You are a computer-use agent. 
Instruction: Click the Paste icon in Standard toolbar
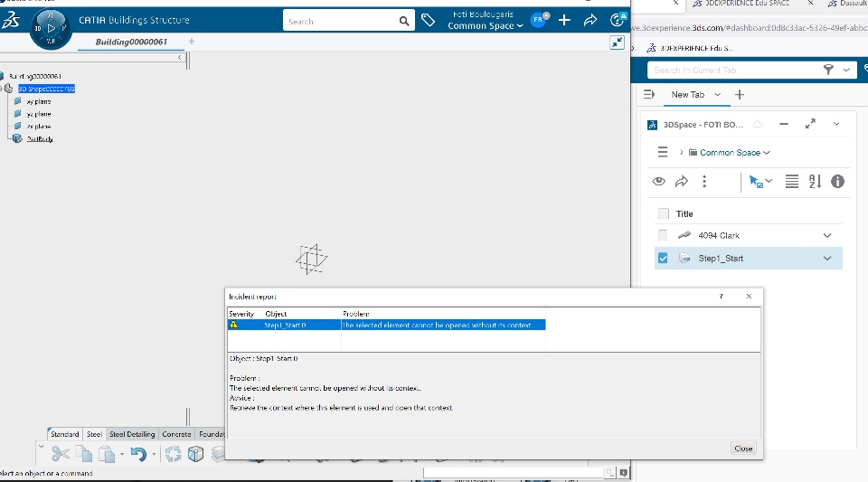pos(107,454)
